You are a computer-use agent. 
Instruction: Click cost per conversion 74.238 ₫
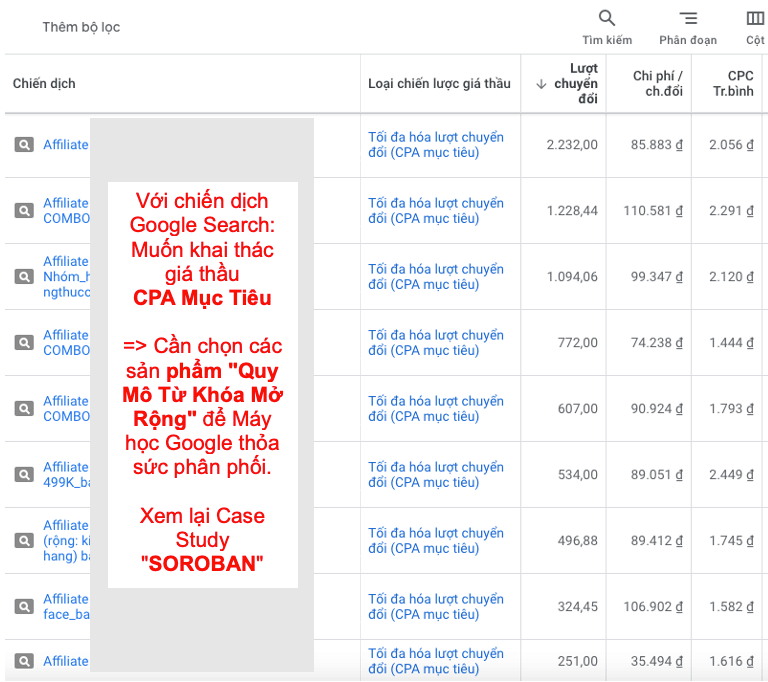[657, 342]
